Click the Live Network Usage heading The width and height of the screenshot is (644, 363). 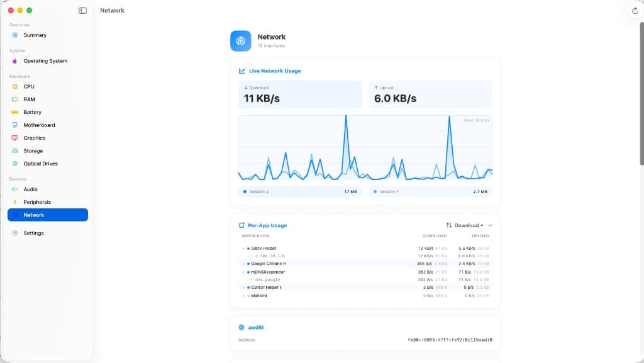click(x=275, y=71)
